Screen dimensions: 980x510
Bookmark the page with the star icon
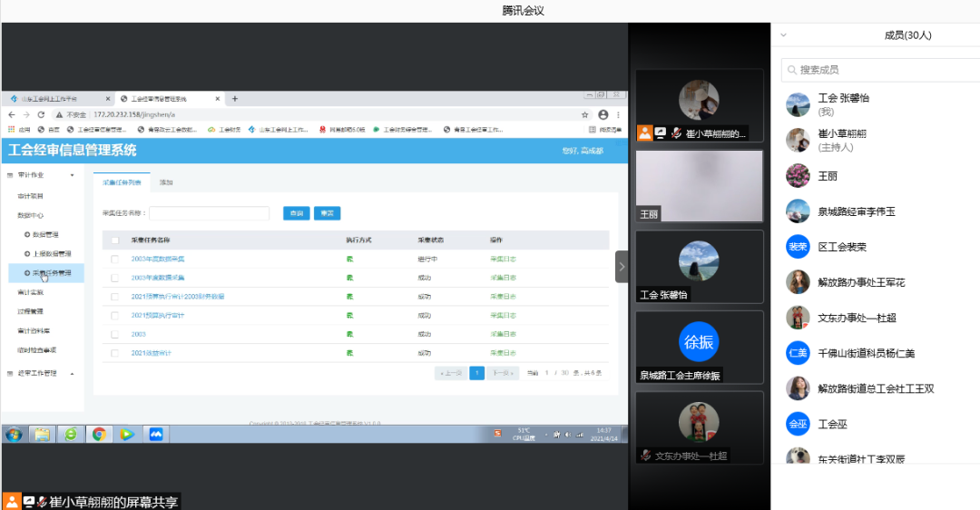585,114
